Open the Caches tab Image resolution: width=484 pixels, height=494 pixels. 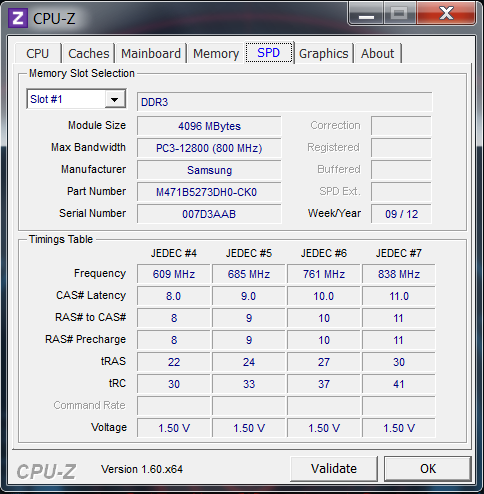[89, 53]
